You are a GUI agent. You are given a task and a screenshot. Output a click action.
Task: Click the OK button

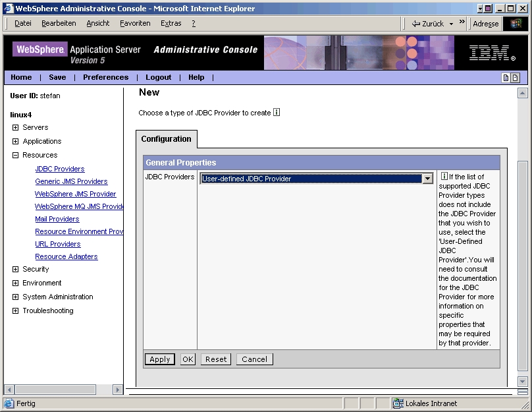[188, 359]
